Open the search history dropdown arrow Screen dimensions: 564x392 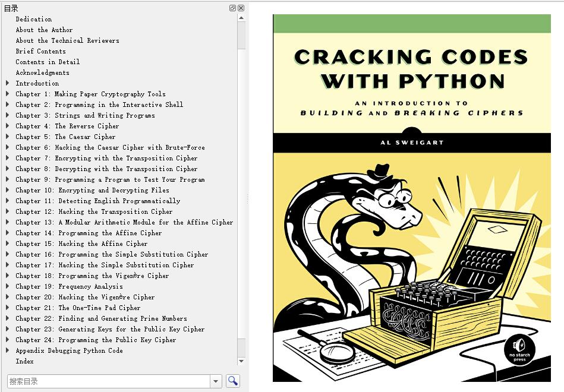click(x=216, y=381)
